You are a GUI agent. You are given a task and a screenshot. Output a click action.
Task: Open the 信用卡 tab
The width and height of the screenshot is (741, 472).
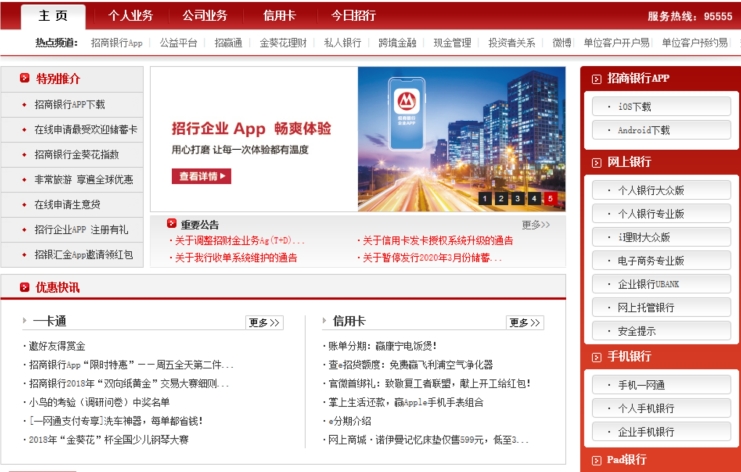pos(279,16)
